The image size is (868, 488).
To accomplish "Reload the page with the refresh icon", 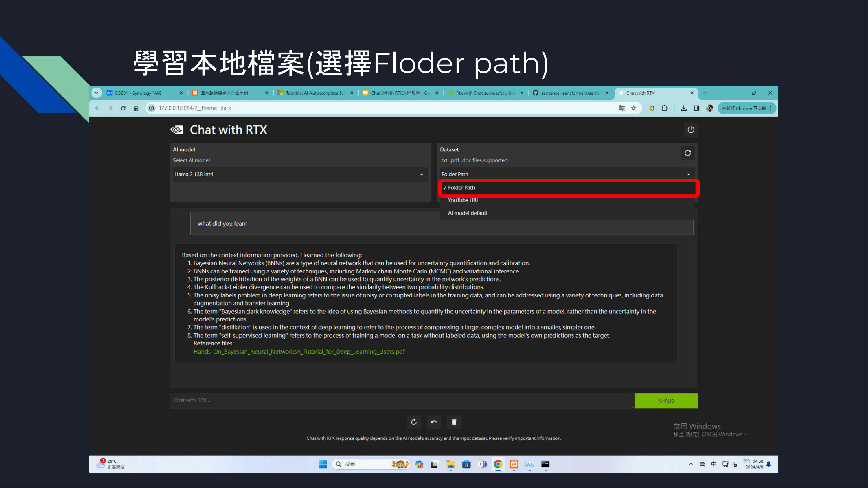I will tap(123, 108).
